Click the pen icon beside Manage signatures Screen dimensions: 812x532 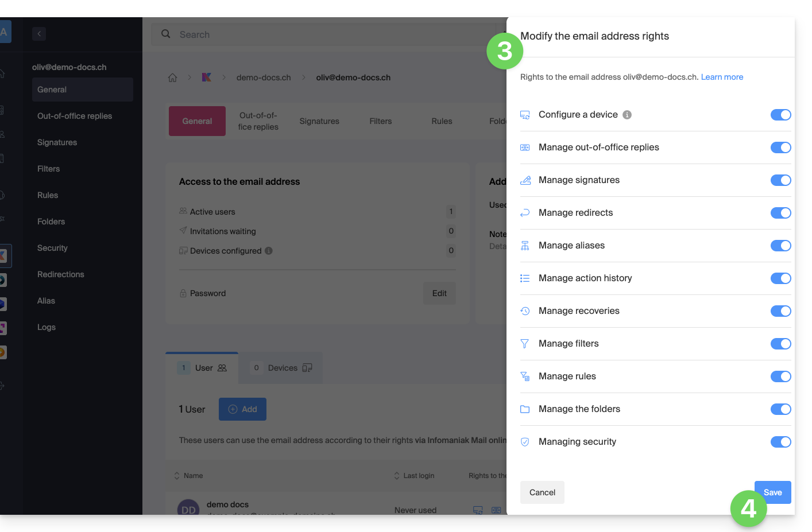[x=525, y=180]
